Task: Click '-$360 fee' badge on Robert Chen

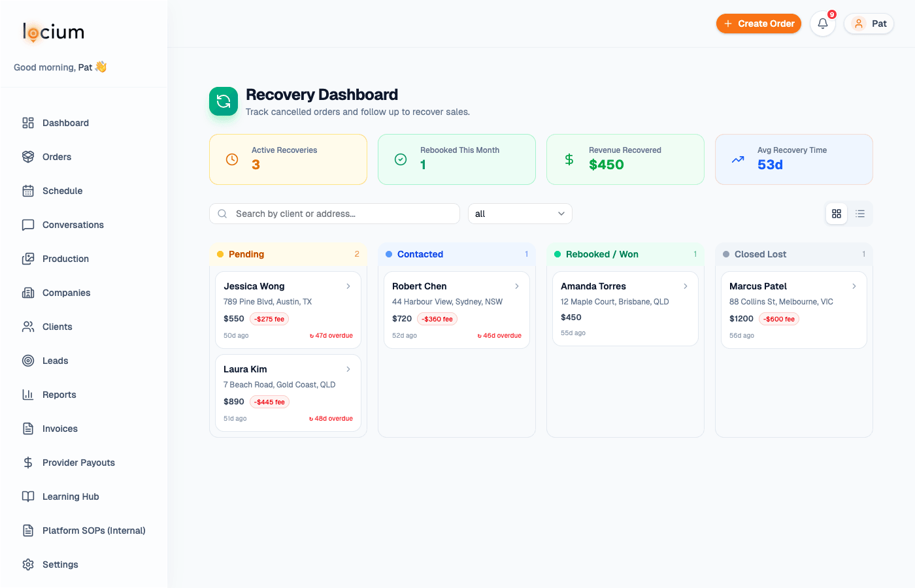Action: [x=437, y=319]
